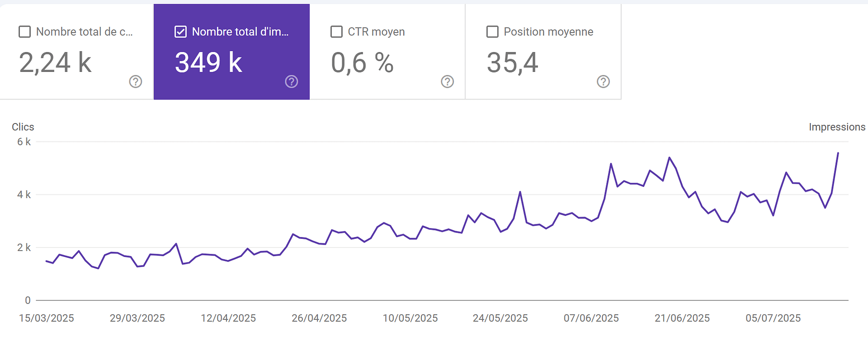The image size is (868, 342).
Task: Click the 07/06/2025 axis date label
Action: tap(591, 318)
